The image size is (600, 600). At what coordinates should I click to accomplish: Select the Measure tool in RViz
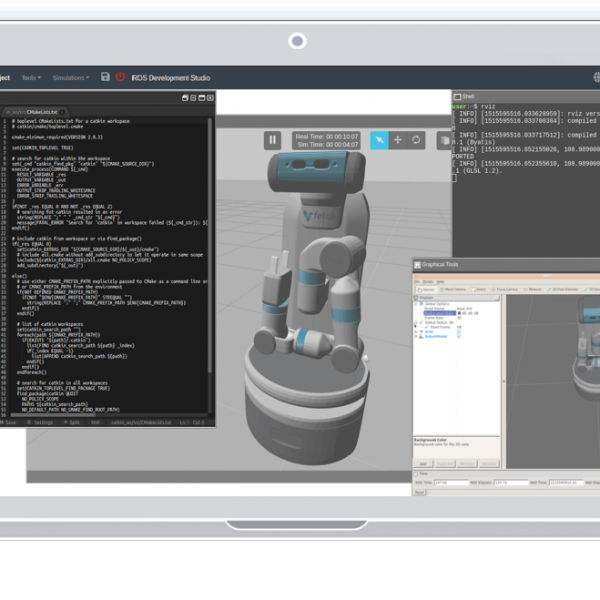click(532, 290)
